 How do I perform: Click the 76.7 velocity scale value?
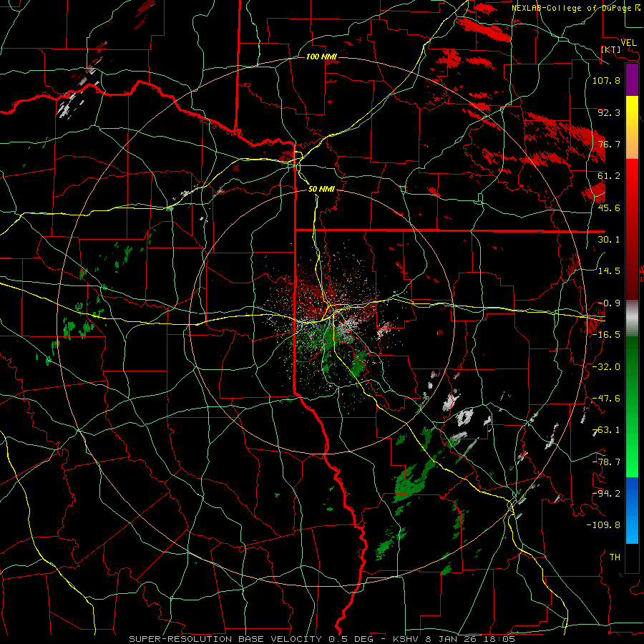tap(609, 144)
